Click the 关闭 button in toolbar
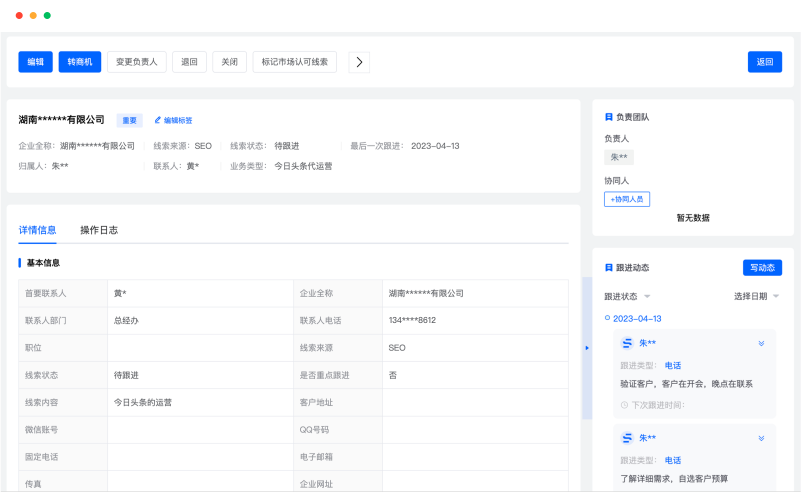801x492 pixels. coord(229,62)
